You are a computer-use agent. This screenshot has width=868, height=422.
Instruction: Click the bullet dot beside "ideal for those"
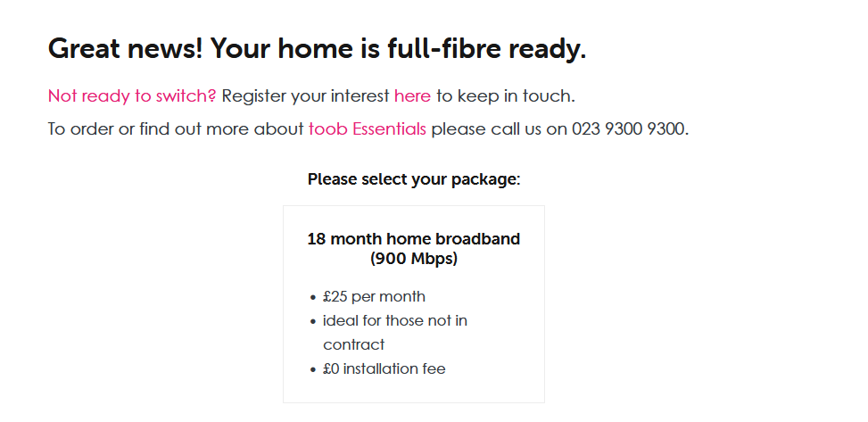[313, 322]
